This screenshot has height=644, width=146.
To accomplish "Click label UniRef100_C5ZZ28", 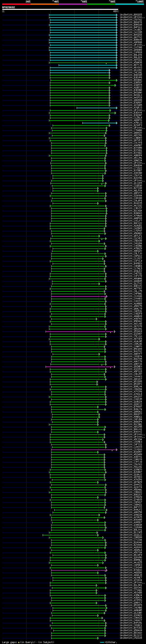I will coord(131,638).
